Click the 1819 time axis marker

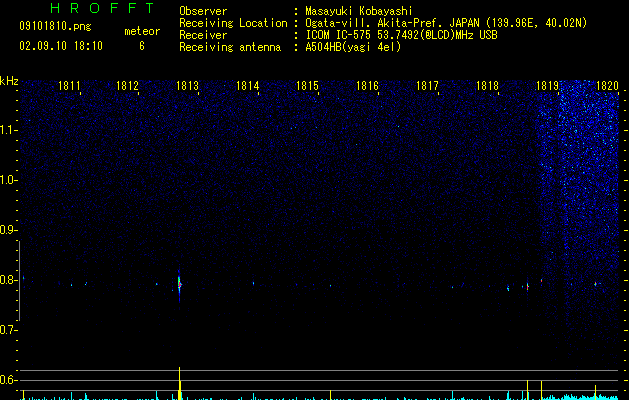tap(548, 86)
